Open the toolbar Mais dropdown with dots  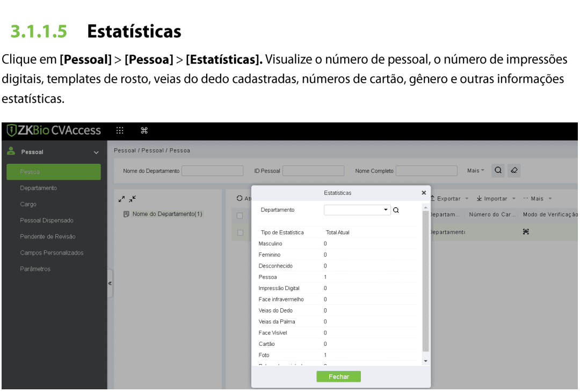point(538,199)
